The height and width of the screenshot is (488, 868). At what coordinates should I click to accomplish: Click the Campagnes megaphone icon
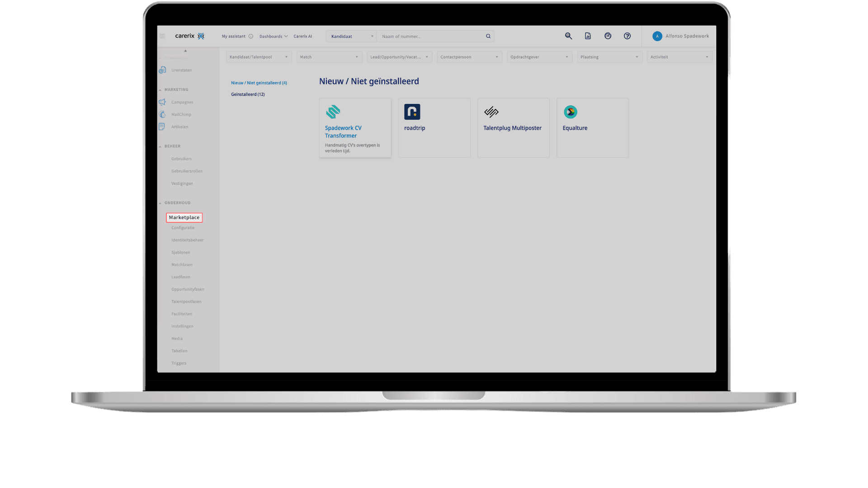pyautogui.click(x=162, y=102)
